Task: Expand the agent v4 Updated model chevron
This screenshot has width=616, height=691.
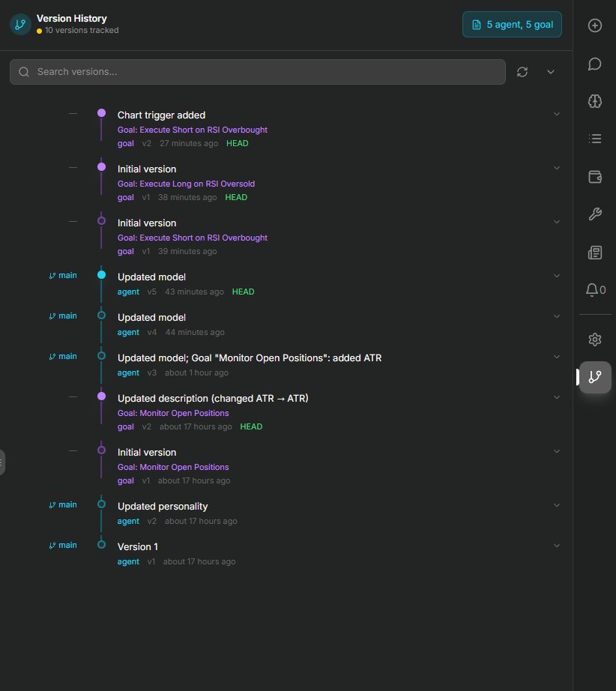Action: click(x=557, y=316)
